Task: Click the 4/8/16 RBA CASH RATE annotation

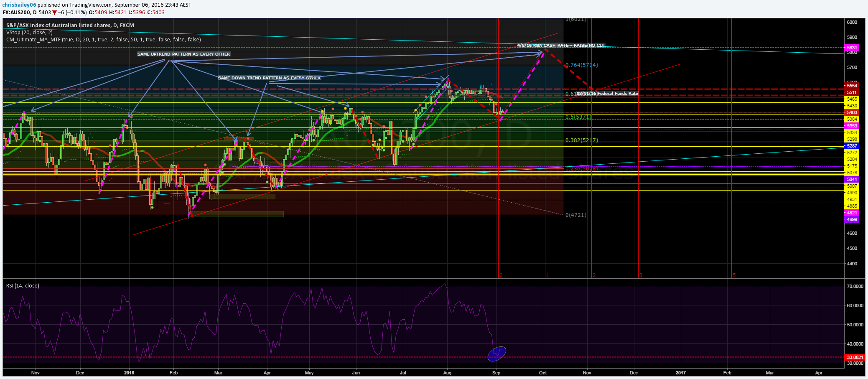Action: pyautogui.click(x=561, y=45)
